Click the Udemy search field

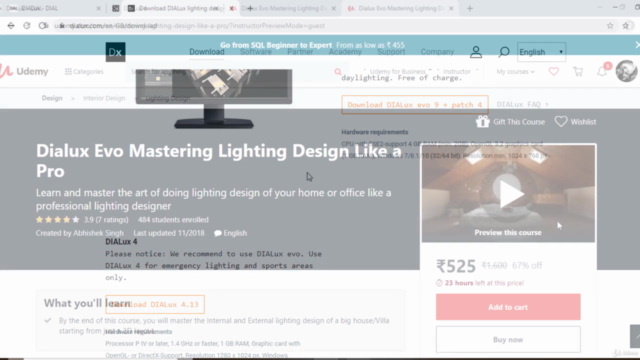237,72
